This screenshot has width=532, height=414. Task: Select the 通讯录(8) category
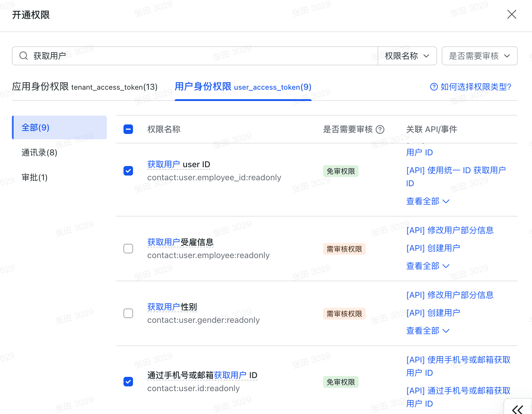click(39, 153)
